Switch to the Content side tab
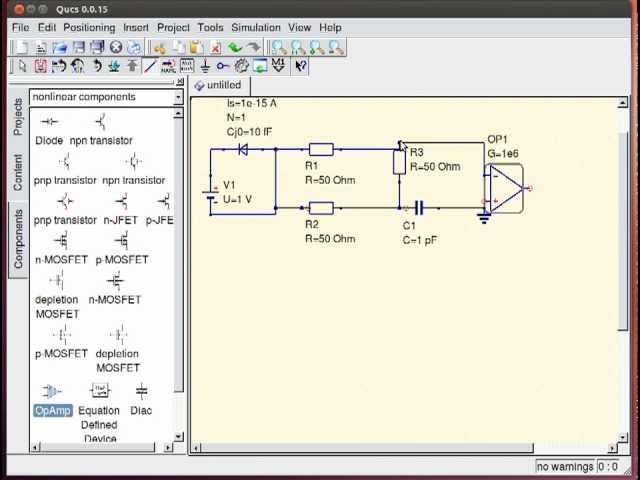 pos(18,172)
